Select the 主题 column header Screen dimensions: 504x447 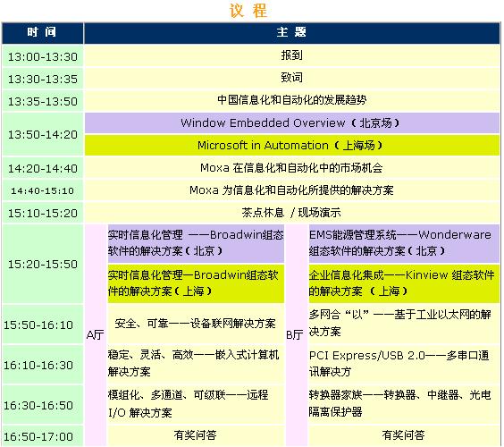[x=291, y=33]
